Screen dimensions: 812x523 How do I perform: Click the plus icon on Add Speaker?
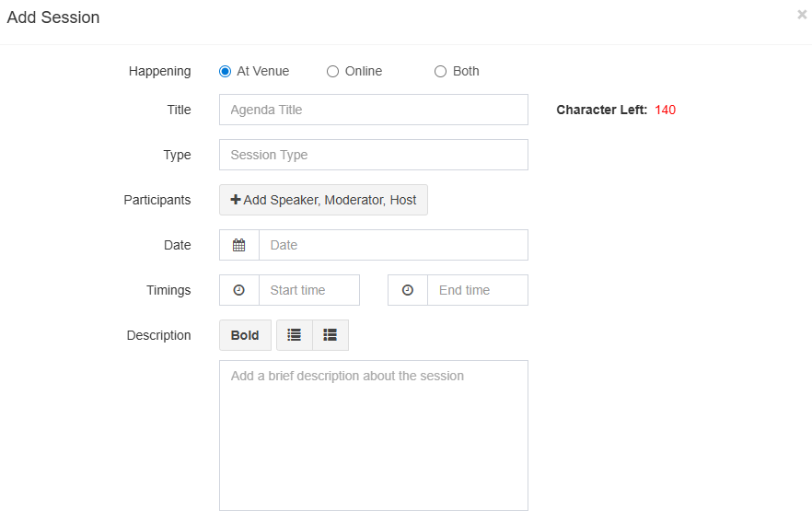point(236,200)
